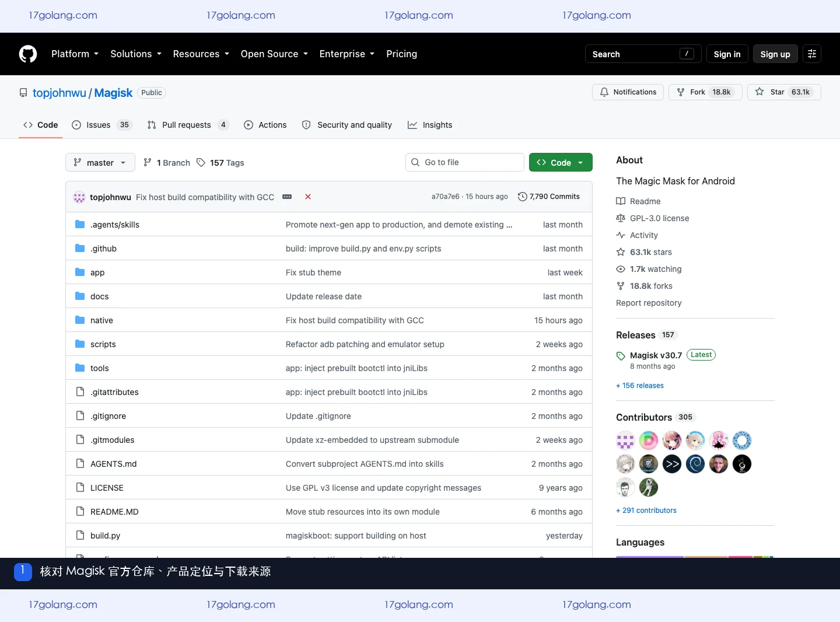
Task: Click the red failed-checks X icon
Action: [308, 197]
